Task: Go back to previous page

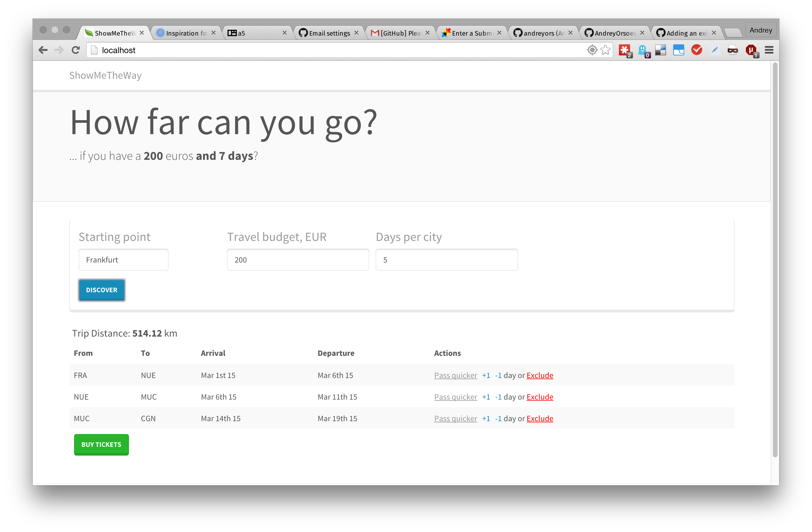Action: pos(43,50)
